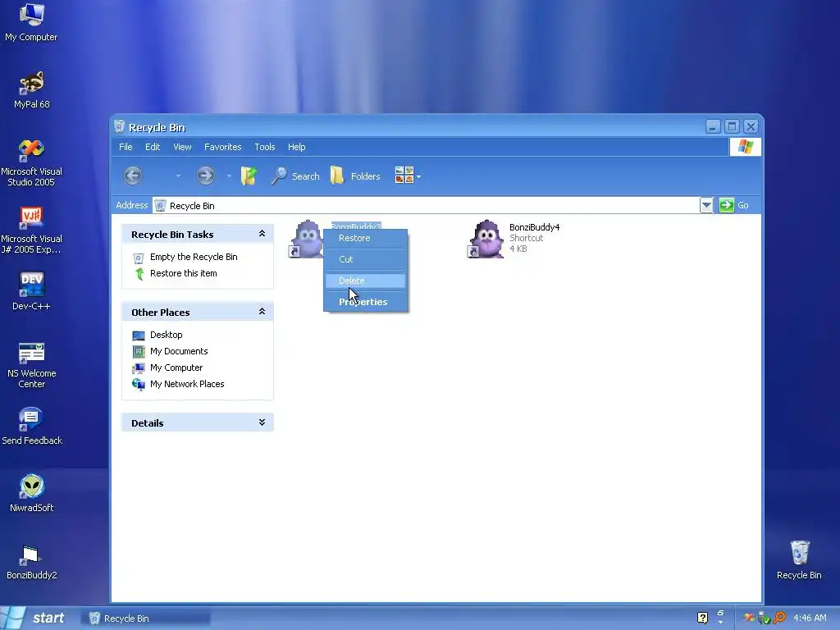The image size is (840, 630).
Task: Click the Start button
Action: [34, 618]
